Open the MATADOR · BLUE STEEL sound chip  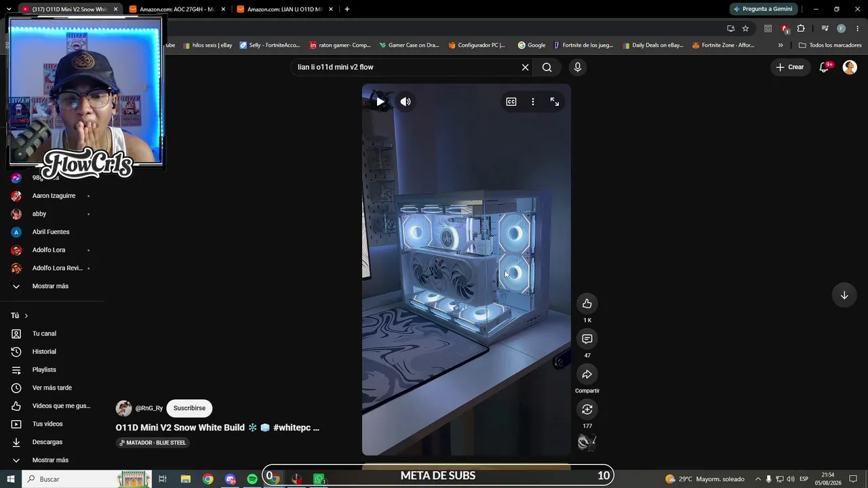(x=153, y=443)
